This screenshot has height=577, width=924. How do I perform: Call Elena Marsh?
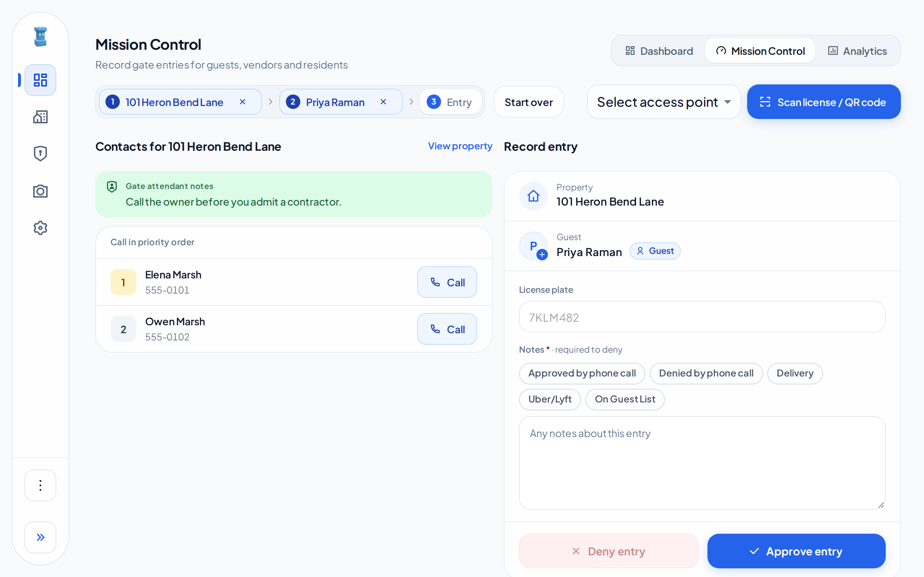447,282
